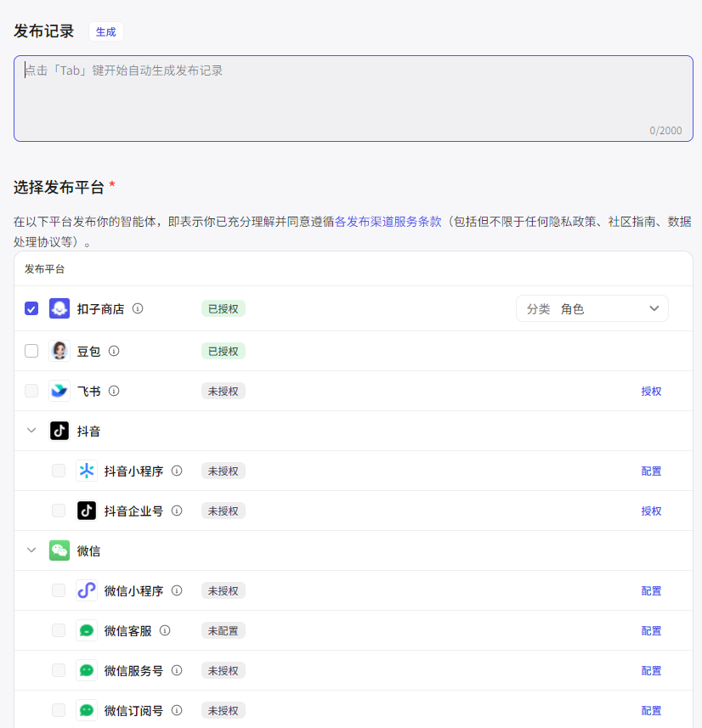702x728 pixels.
Task: Open info tooltip next to 抖音企业号
Action: 177,511
